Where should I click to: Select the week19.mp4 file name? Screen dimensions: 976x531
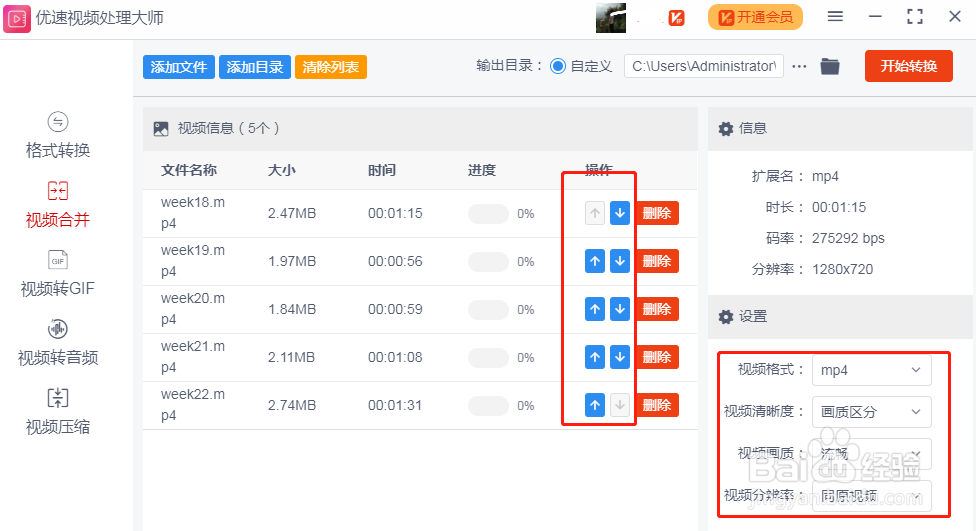tap(193, 261)
